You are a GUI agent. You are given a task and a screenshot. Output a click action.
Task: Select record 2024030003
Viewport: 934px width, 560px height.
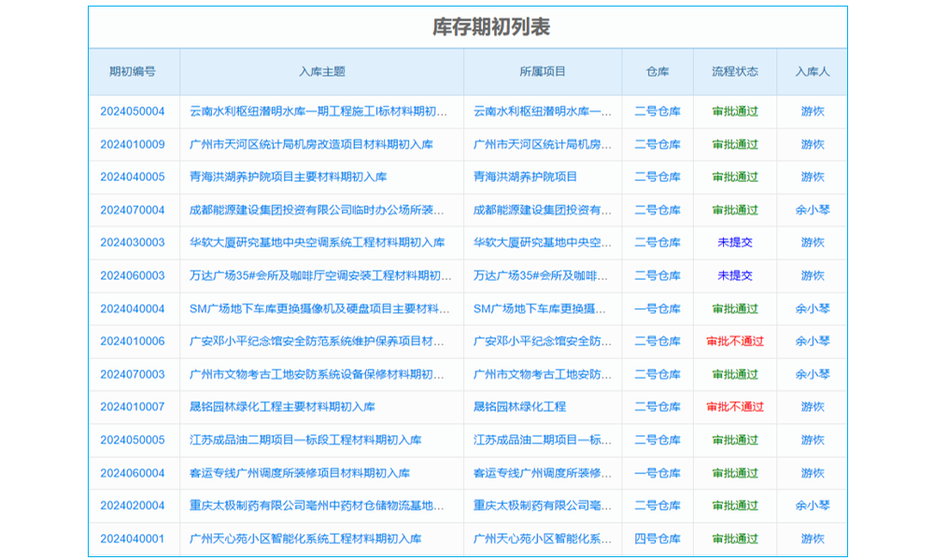pos(132,243)
